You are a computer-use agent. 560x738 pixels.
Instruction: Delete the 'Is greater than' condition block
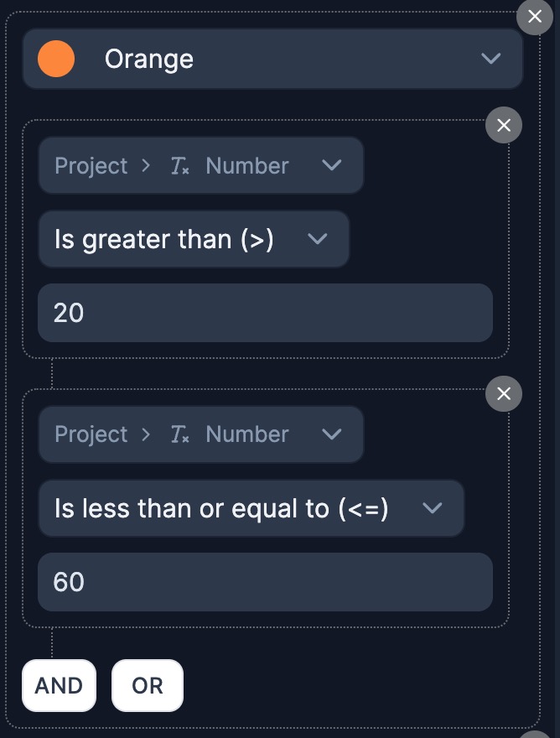tap(503, 126)
